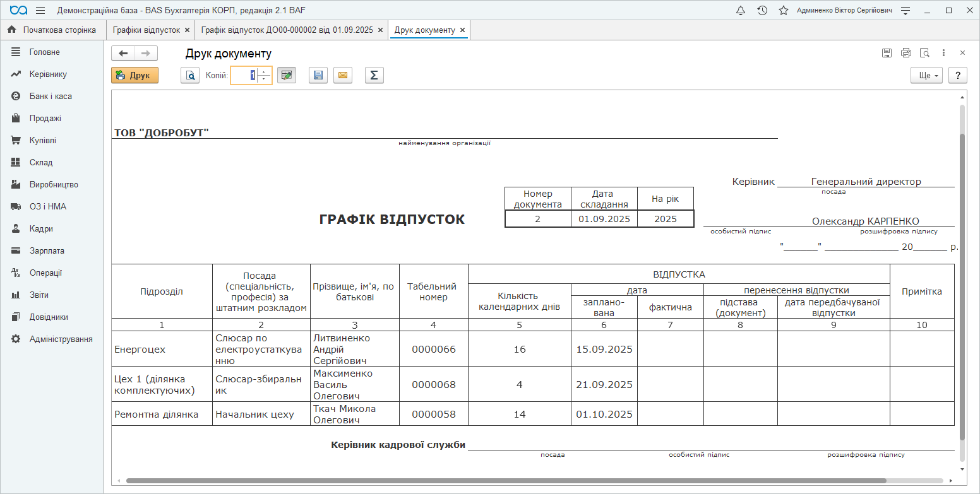Save document with blue floppy disk icon
Screen dimensions: 980x494
tap(318, 76)
